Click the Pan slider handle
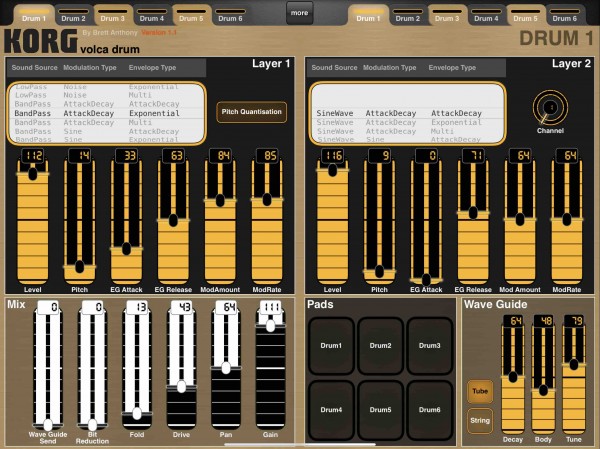 coord(226,368)
